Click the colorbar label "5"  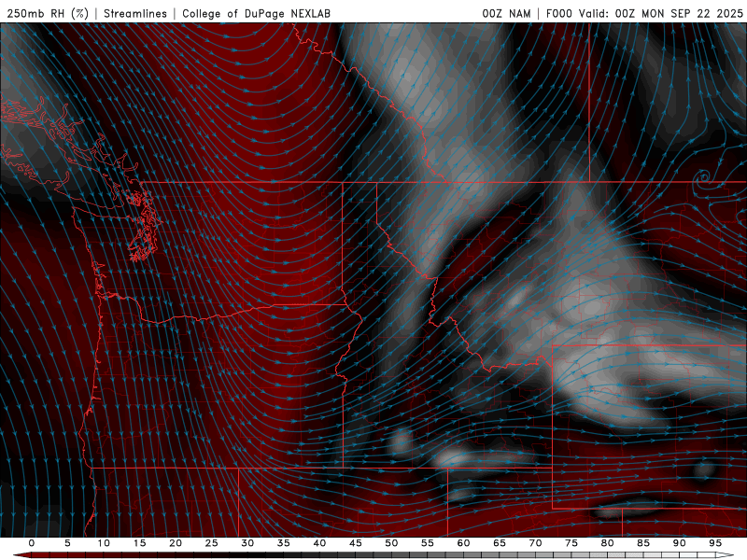pos(67,543)
